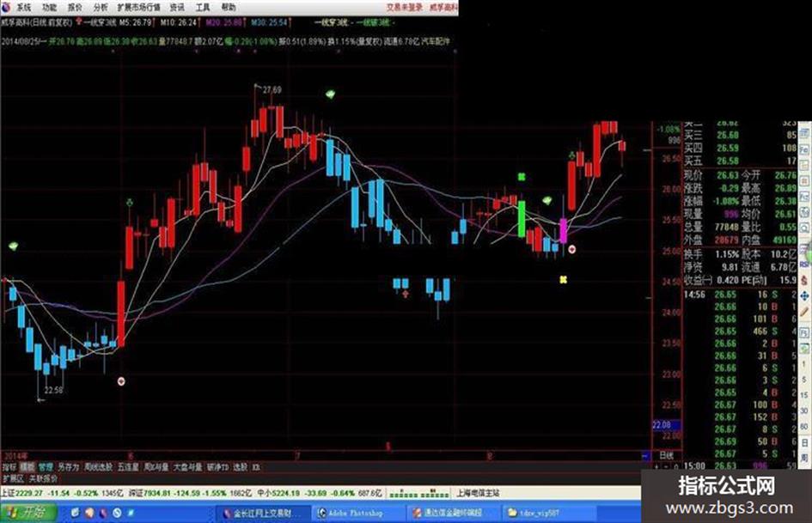Open the 功能 menu
Image resolution: width=812 pixels, height=523 pixels.
(50, 7)
